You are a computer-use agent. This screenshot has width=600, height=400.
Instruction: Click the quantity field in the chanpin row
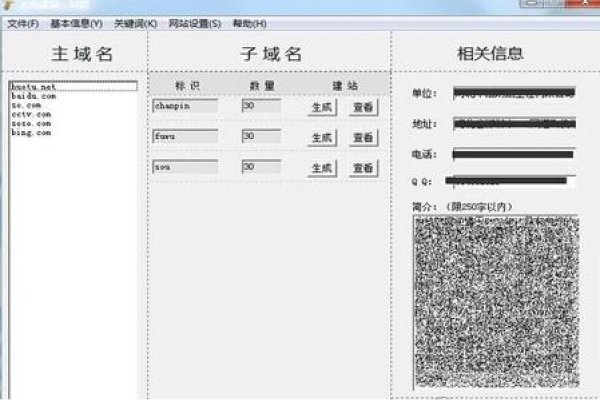click(261, 105)
